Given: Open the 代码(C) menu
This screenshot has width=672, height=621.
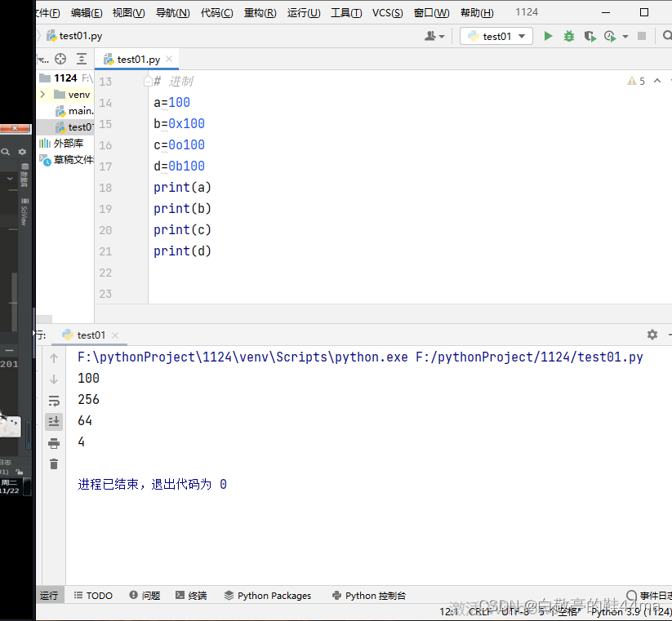Looking at the screenshot, I should [217, 13].
